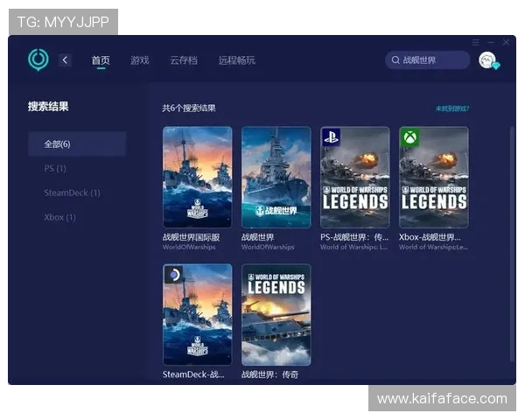Image resolution: width=525 pixels, height=420 pixels.
Task: Open the window menu hamburger icon
Action: tap(476, 42)
